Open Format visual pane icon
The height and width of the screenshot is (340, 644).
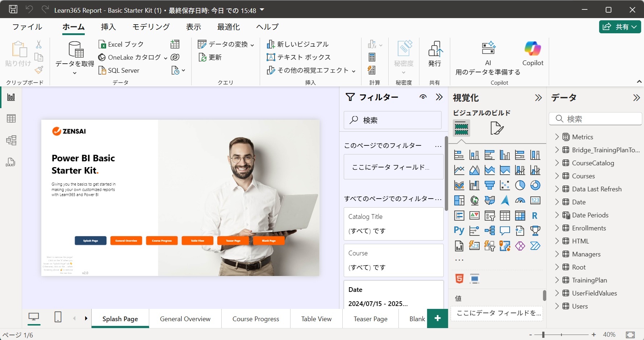click(497, 128)
